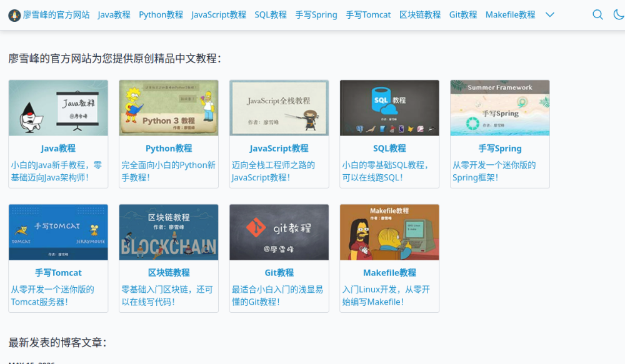This screenshot has height=364, width=625.
Task: Visit 区块链教程 from the navbar
Action: [420, 15]
